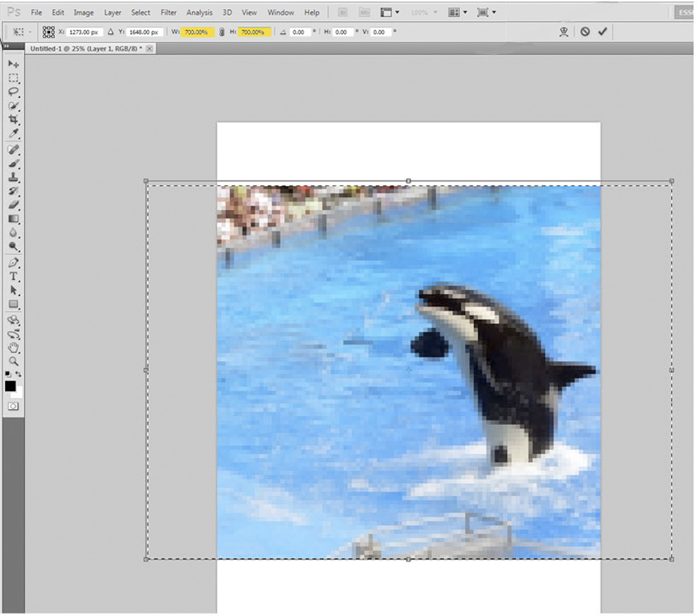The height and width of the screenshot is (616, 697).
Task: Open the Help menu
Action: [312, 13]
